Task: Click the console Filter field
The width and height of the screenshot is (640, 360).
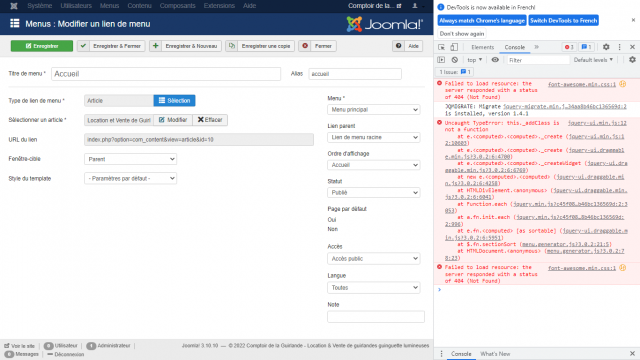Action: tap(538, 60)
